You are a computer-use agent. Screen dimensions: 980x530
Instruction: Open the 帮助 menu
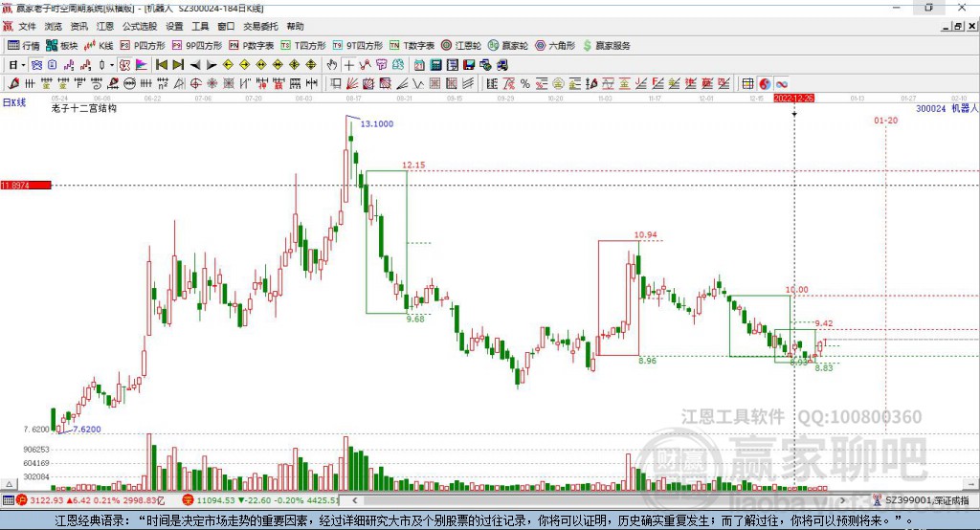click(295, 26)
